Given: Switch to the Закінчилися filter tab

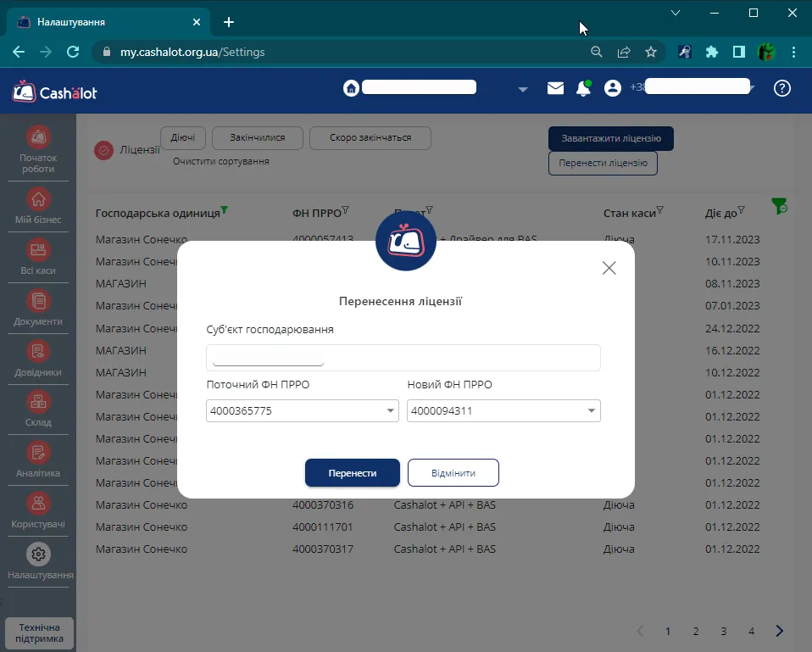Looking at the screenshot, I should point(258,137).
